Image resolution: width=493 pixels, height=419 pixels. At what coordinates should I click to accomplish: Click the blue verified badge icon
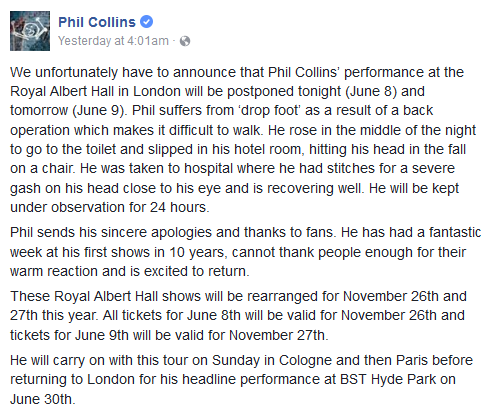tap(146, 22)
